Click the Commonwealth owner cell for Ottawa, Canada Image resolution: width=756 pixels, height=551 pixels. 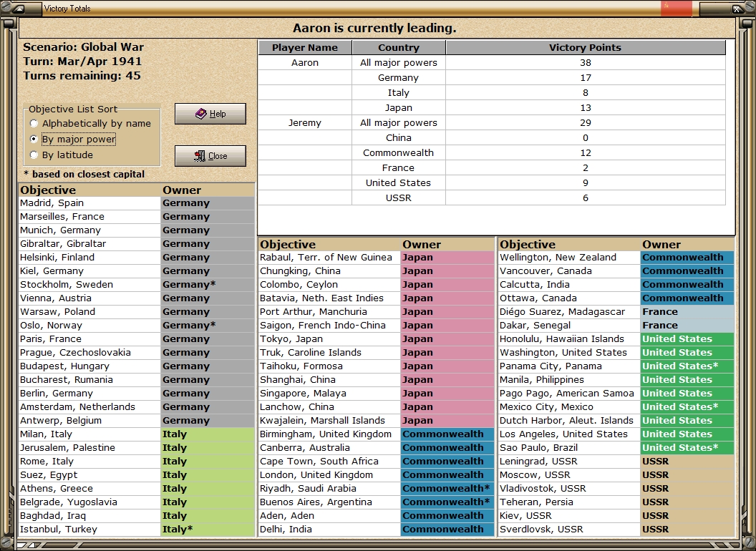[687, 298]
